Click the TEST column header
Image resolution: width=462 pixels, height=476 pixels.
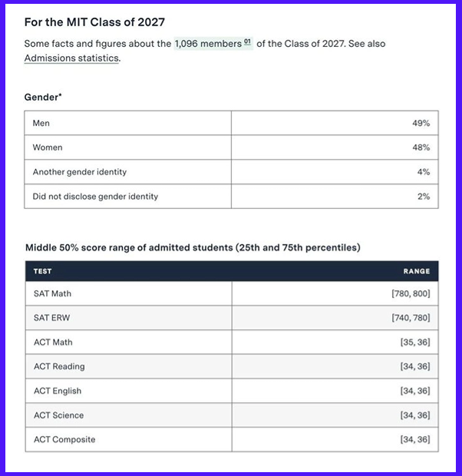tap(43, 271)
